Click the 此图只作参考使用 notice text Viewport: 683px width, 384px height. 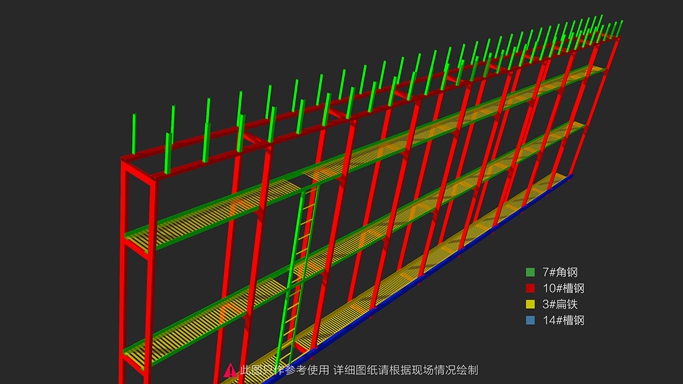tap(284, 371)
